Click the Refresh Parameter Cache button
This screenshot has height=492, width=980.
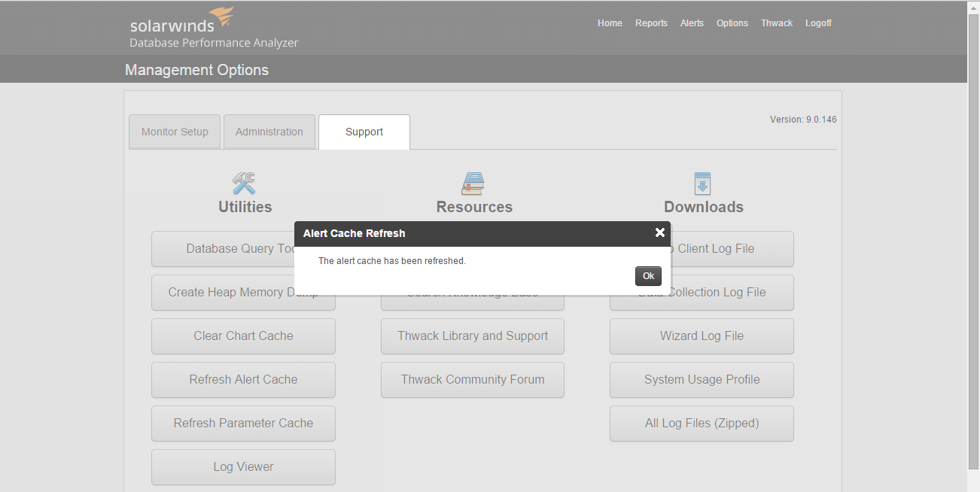pyautogui.click(x=243, y=424)
